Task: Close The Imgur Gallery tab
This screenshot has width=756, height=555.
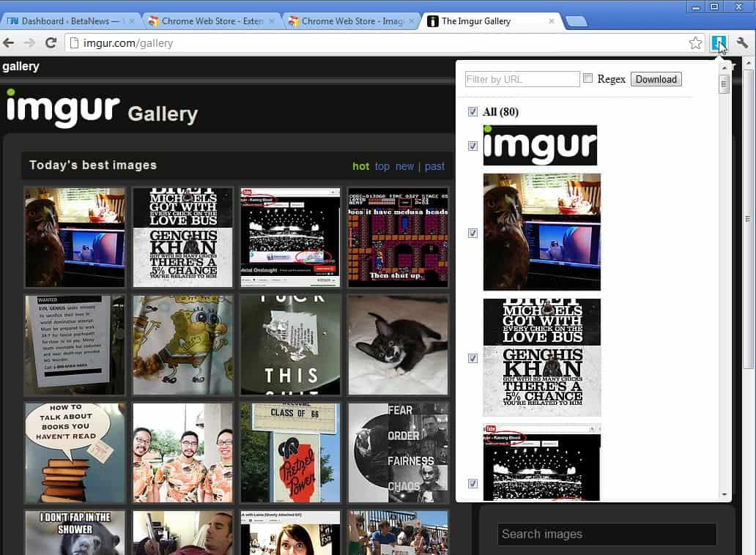Action: pos(552,21)
